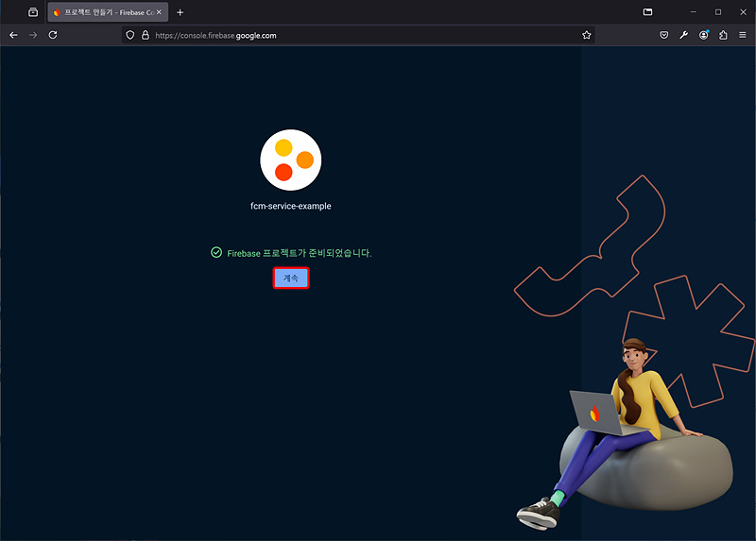
Task: Minimize the browser window
Action: pos(694,12)
